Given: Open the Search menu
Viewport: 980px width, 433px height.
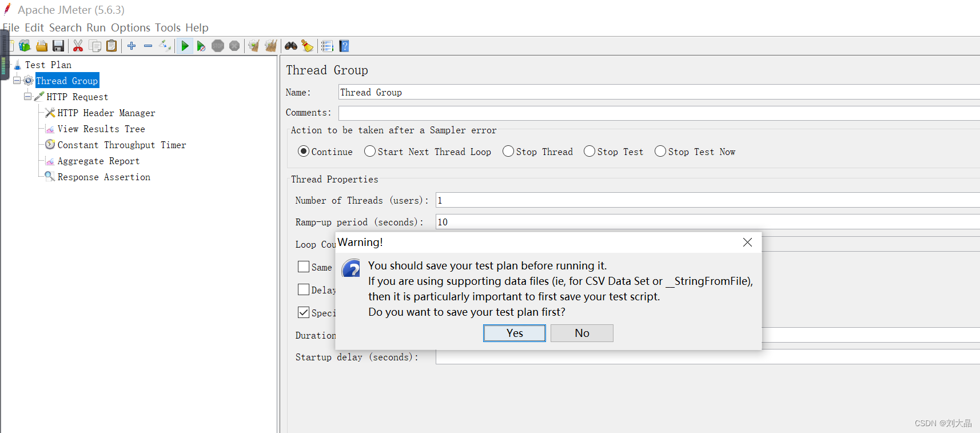Looking at the screenshot, I should pyautogui.click(x=65, y=27).
